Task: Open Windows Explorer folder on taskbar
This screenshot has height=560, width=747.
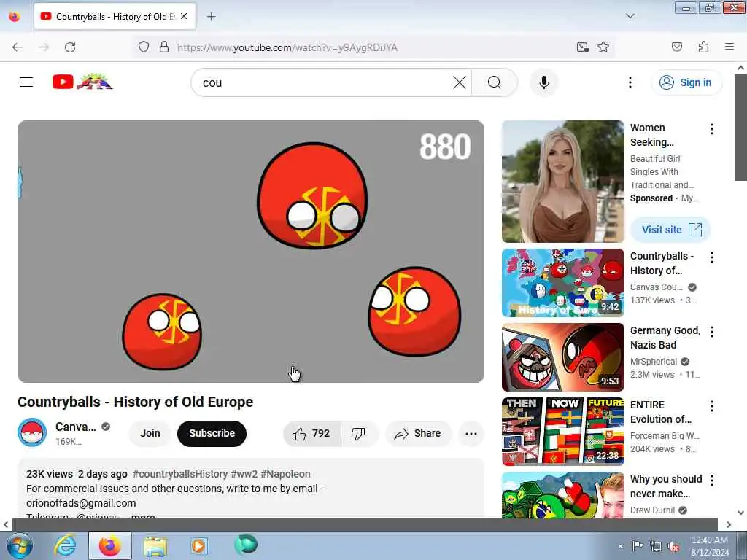Action: coord(155,545)
